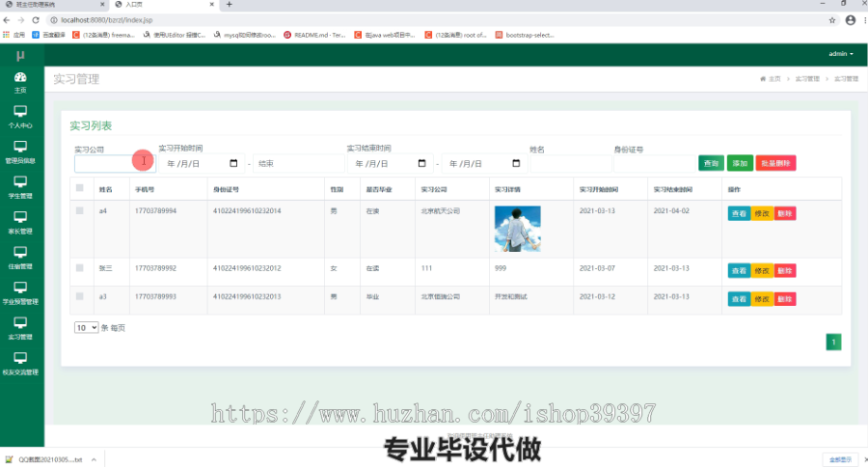This screenshot has width=868, height=467.
Task: Click the red 批量删除 button
Action: [x=775, y=163]
